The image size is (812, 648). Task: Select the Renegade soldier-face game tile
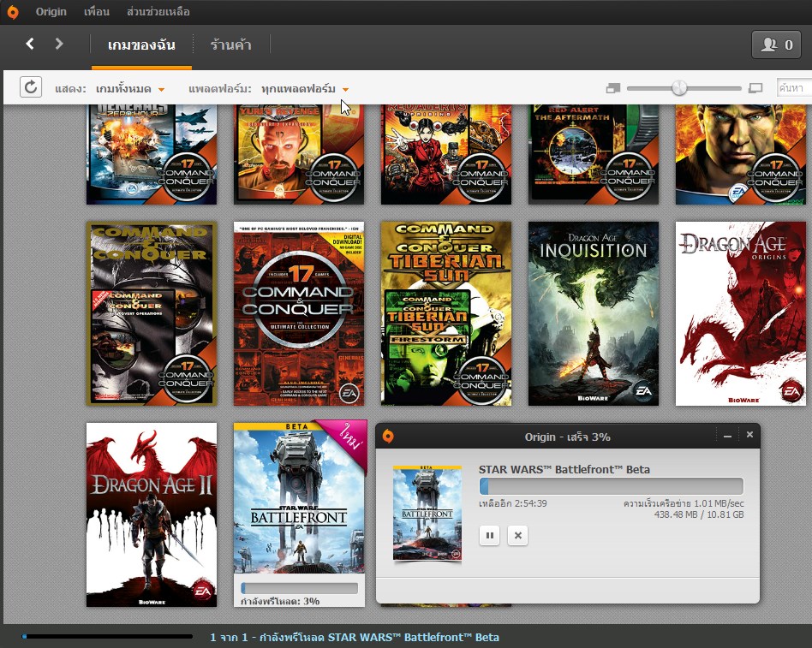click(741, 154)
